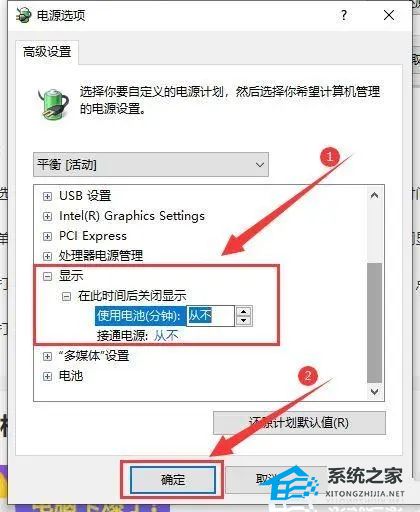Expand 处理器电源管理 plus icon
This screenshot has height=512, width=420.
click(47, 256)
